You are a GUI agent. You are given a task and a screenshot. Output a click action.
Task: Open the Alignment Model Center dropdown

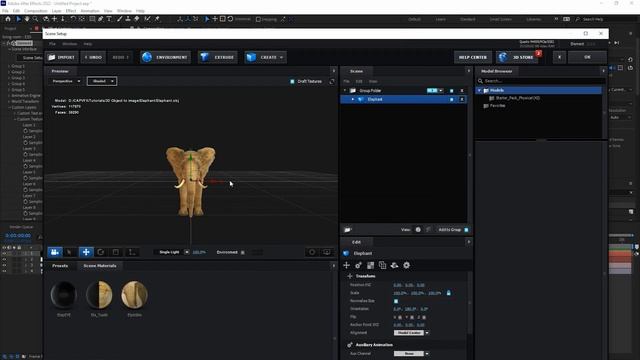(411, 333)
